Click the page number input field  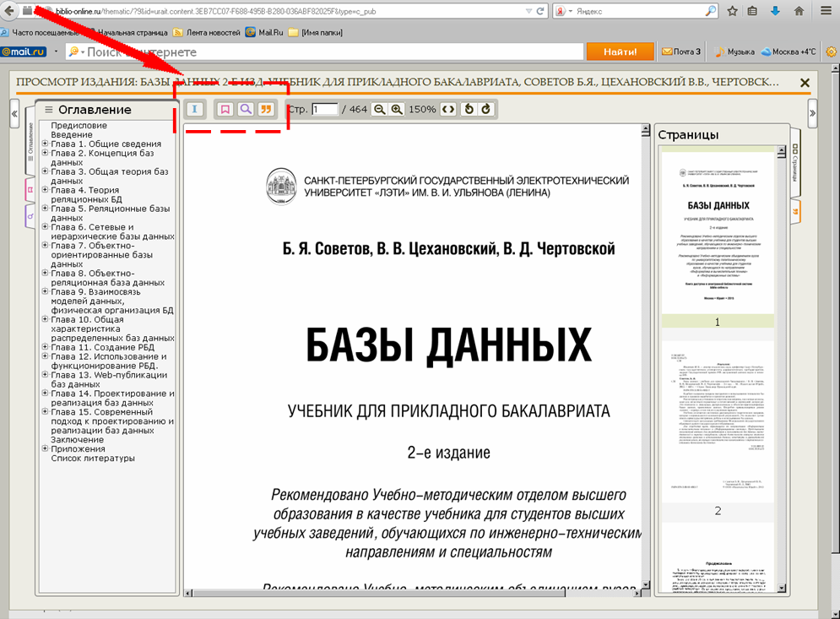click(325, 109)
